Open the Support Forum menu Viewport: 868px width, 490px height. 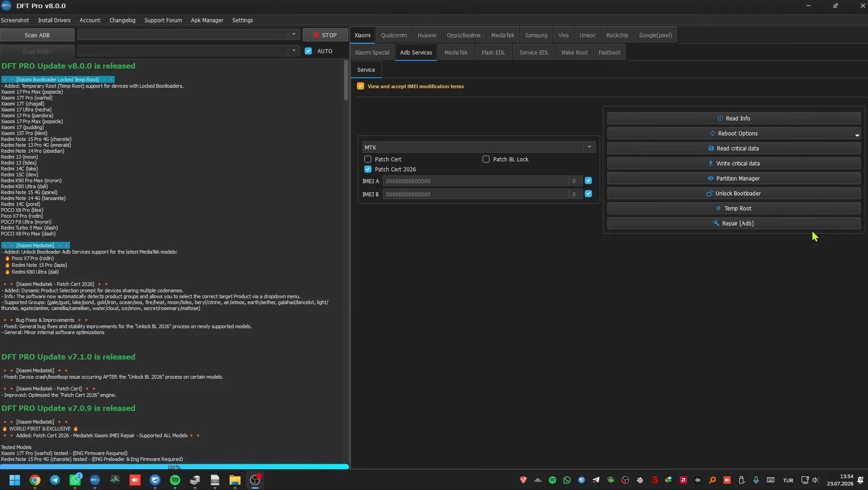point(163,20)
